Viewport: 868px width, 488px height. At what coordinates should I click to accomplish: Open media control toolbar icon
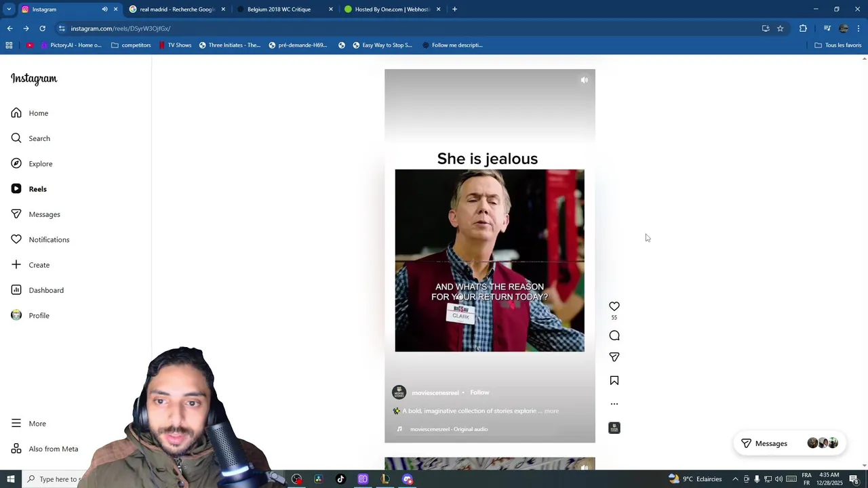coord(827,28)
